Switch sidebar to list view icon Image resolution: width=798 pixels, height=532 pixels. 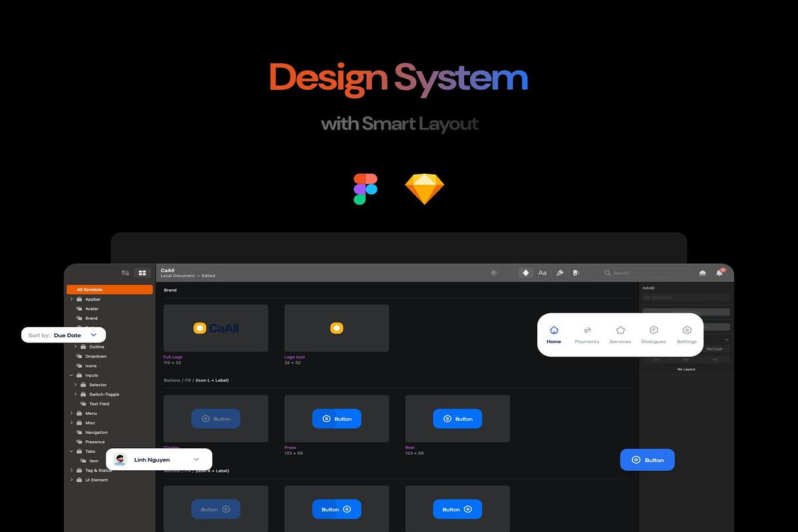click(x=125, y=273)
